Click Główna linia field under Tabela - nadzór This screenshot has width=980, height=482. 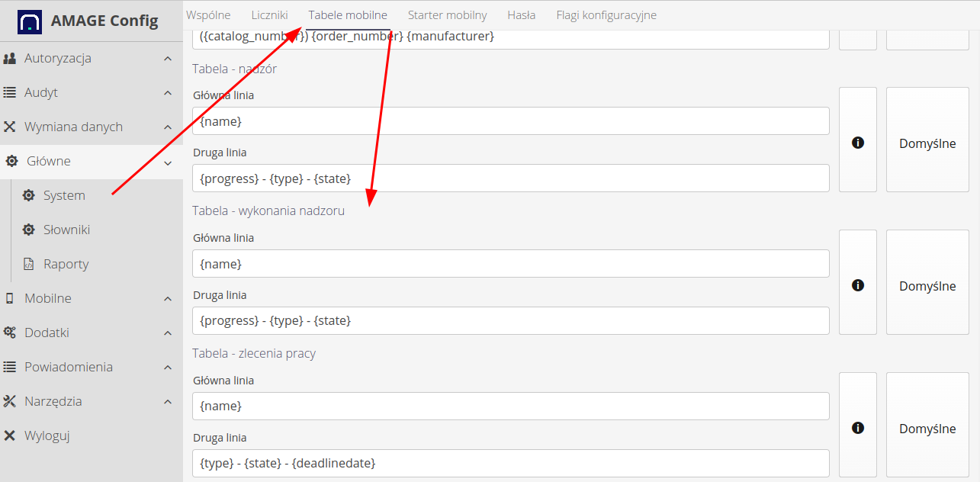point(510,121)
